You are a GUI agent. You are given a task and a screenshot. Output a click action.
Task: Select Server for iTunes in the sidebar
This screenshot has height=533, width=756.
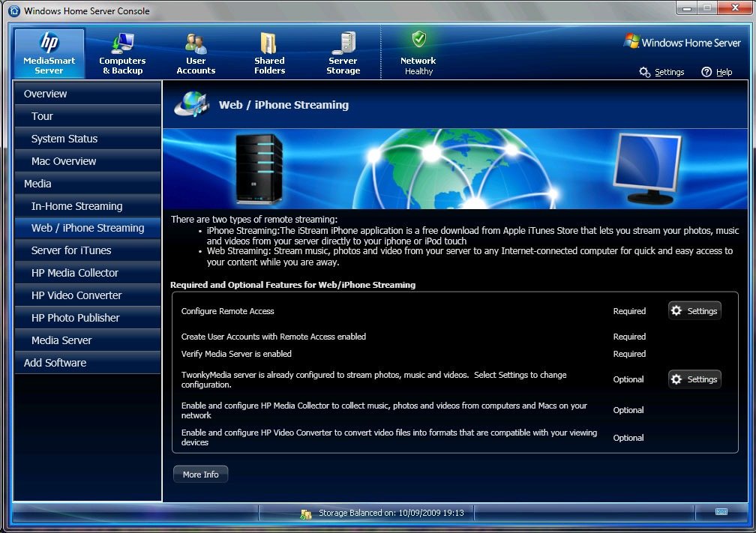(x=88, y=250)
